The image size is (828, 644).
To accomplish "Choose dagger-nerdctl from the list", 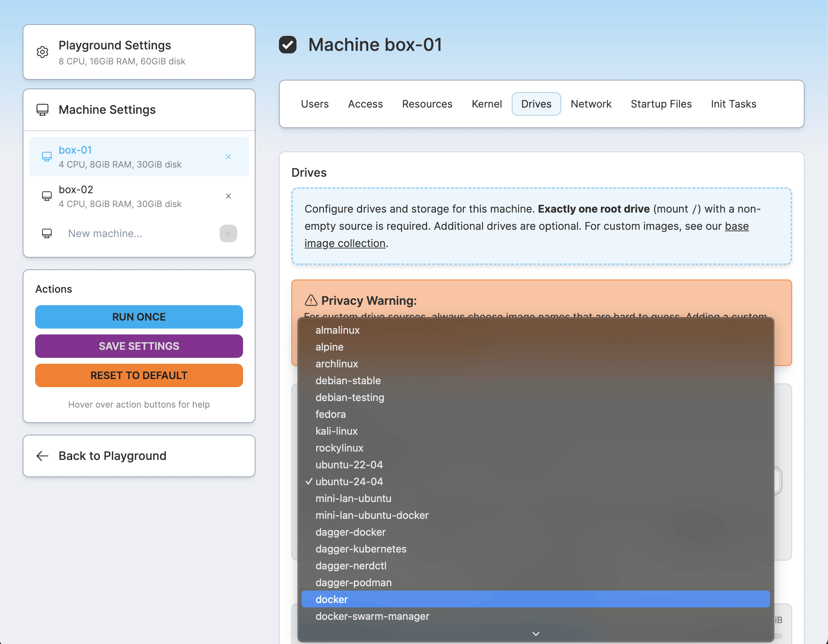I will point(535,566).
